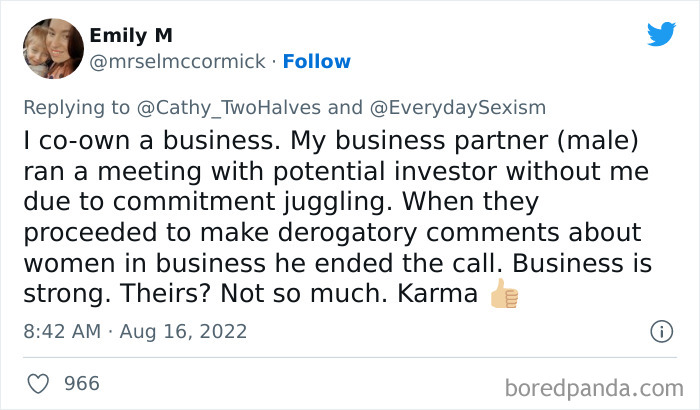
Task: Like the tweet with the heart icon
Action: coord(40,383)
